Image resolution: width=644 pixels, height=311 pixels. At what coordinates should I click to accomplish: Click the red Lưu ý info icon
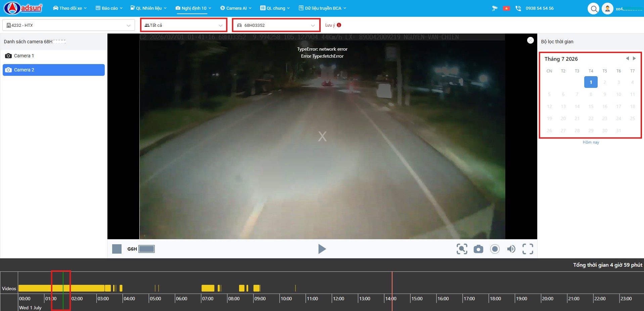point(339,25)
